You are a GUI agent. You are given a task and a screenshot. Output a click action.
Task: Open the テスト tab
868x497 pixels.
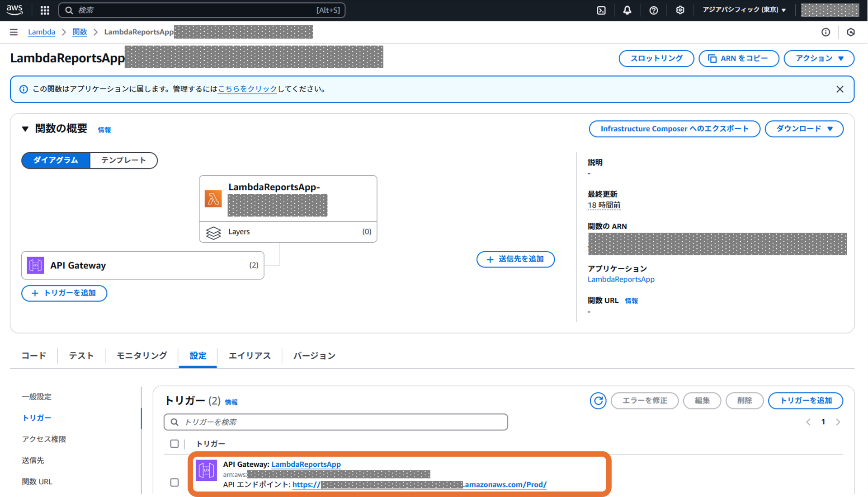(x=81, y=356)
